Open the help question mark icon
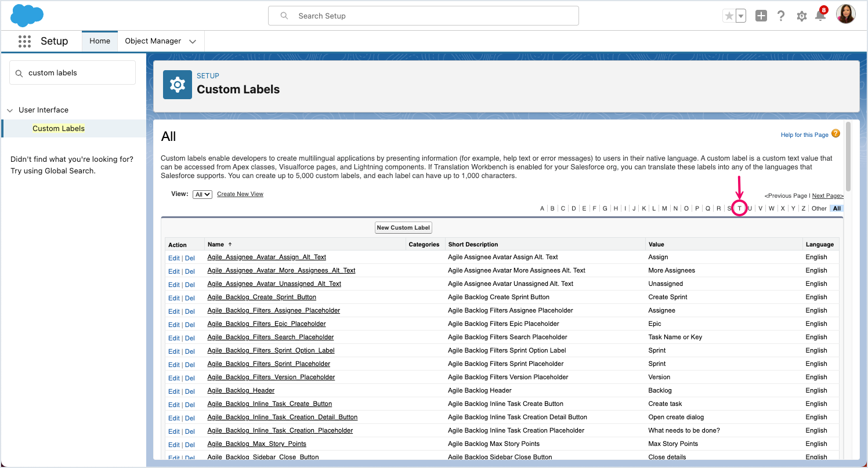The height and width of the screenshot is (468, 868). (781, 16)
